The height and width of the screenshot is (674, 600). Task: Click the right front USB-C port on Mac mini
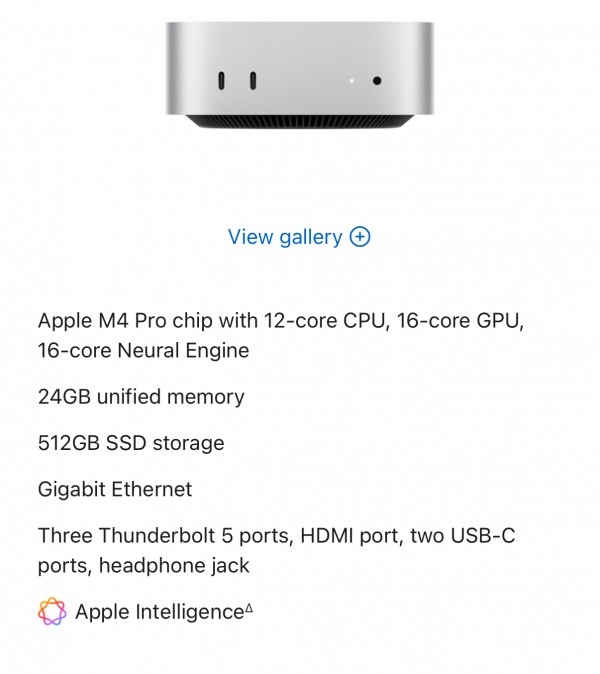[x=252, y=80]
